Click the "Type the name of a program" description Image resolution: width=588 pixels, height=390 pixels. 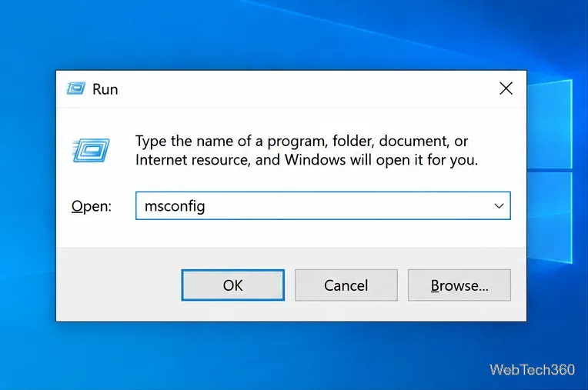pyautogui.click(x=306, y=150)
